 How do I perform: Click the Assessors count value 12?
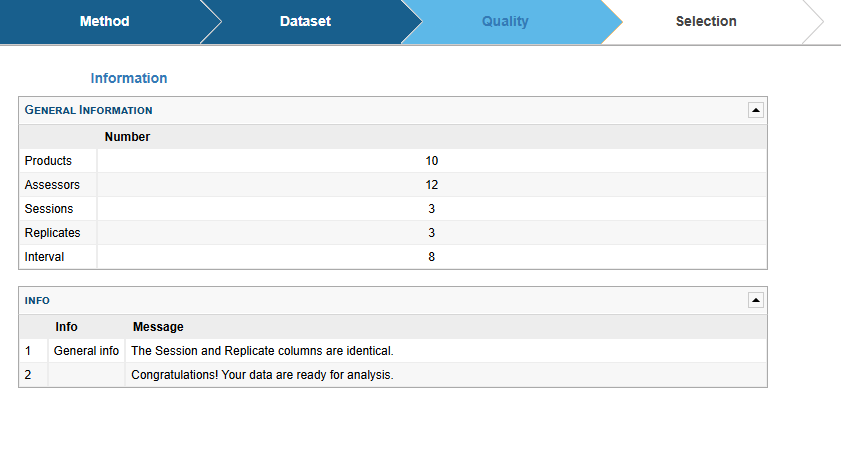431,185
